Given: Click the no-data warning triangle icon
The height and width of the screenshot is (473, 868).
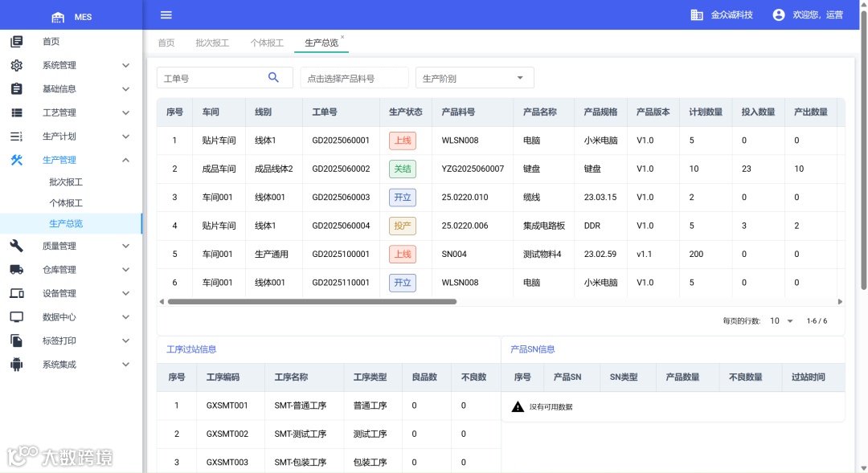Looking at the screenshot, I should click(x=518, y=406).
